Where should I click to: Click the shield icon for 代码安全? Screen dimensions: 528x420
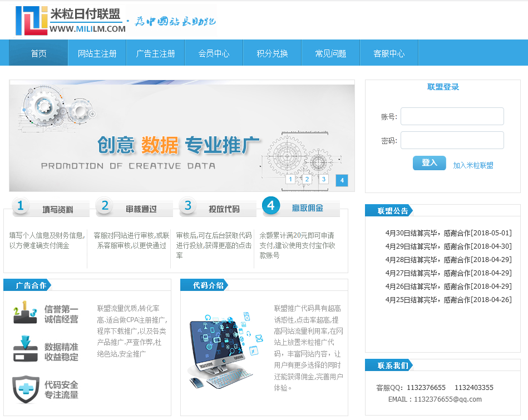tap(25, 388)
